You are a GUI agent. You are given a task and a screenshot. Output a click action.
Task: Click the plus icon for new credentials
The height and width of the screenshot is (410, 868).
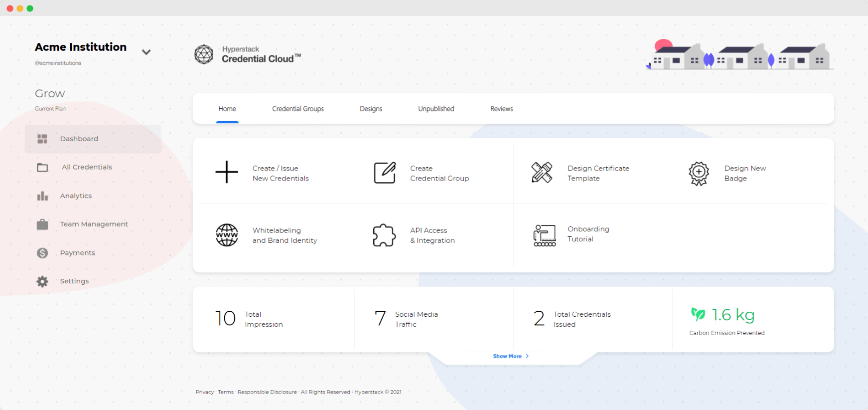[227, 172]
